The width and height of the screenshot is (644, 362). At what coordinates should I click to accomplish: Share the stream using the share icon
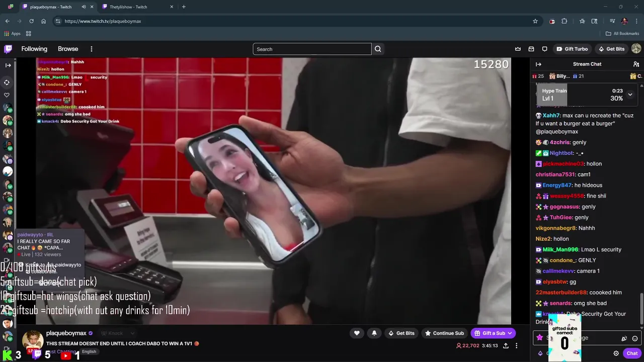tap(506, 346)
